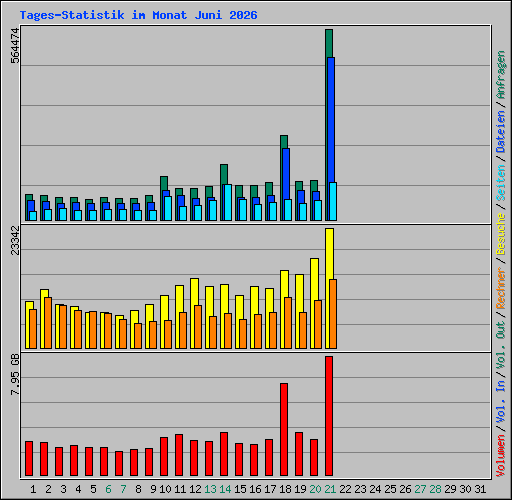Click the orange Rechner bar for day 2
Screen dimensions: 512x500
click(x=48, y=323)
